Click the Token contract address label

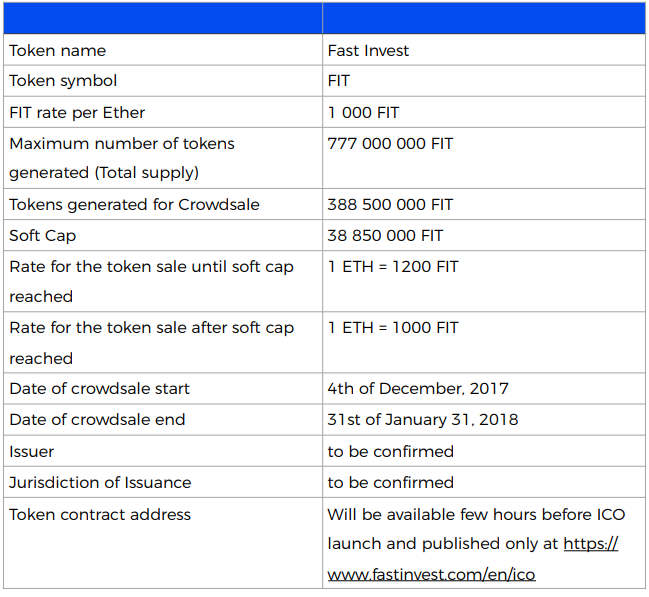100,514
